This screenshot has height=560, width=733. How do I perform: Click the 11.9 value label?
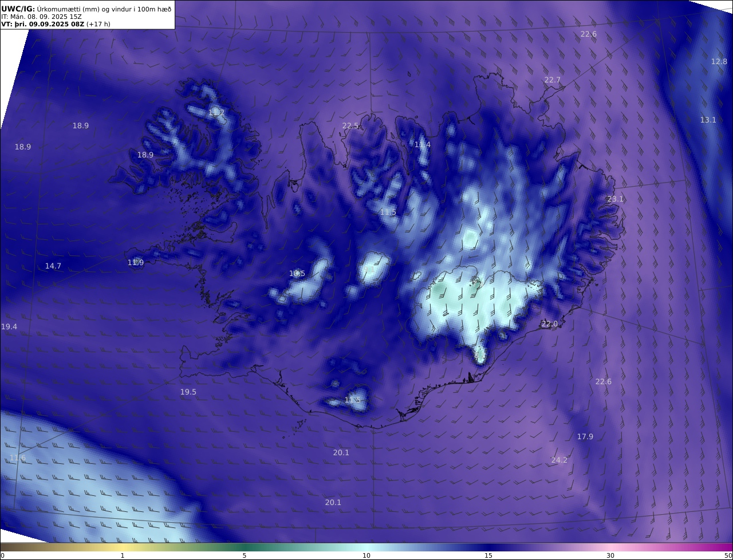(136, 263)
